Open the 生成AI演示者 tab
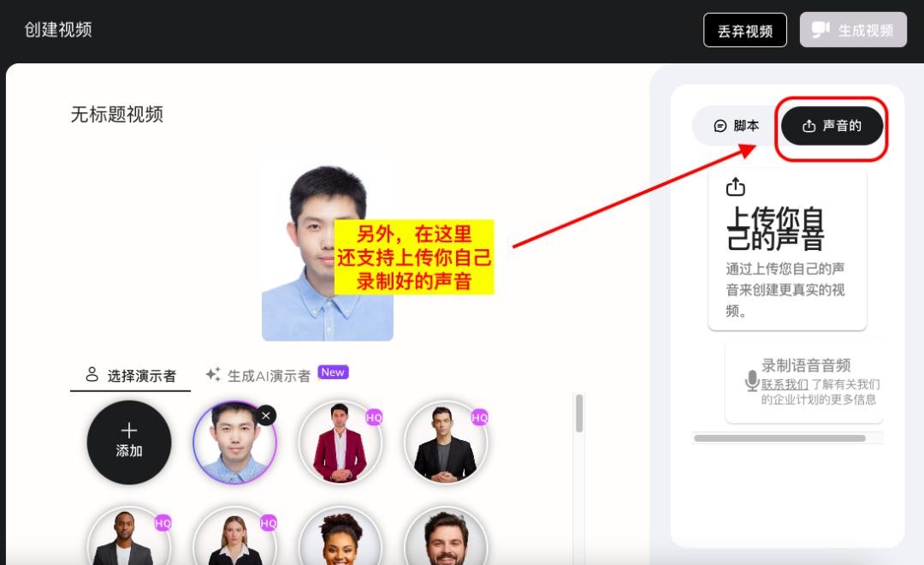 click(x=269, y=376)
